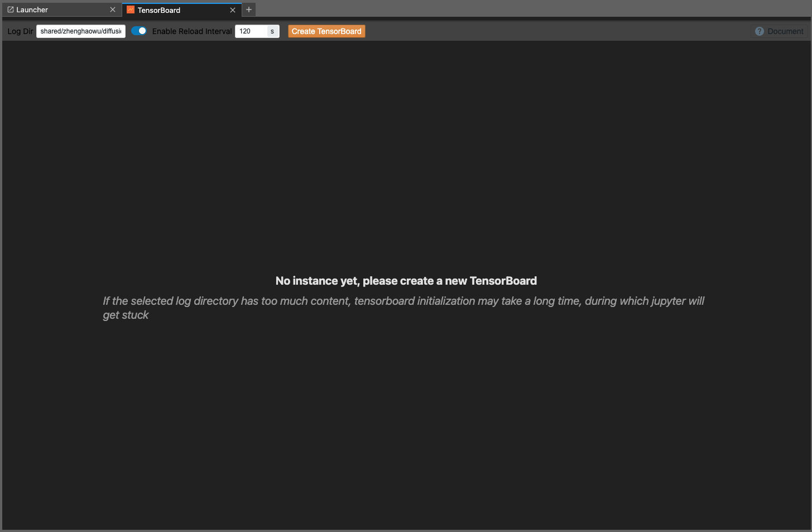
Task: Click the 'Log Dir' label
Action: [x=21, y=31]
